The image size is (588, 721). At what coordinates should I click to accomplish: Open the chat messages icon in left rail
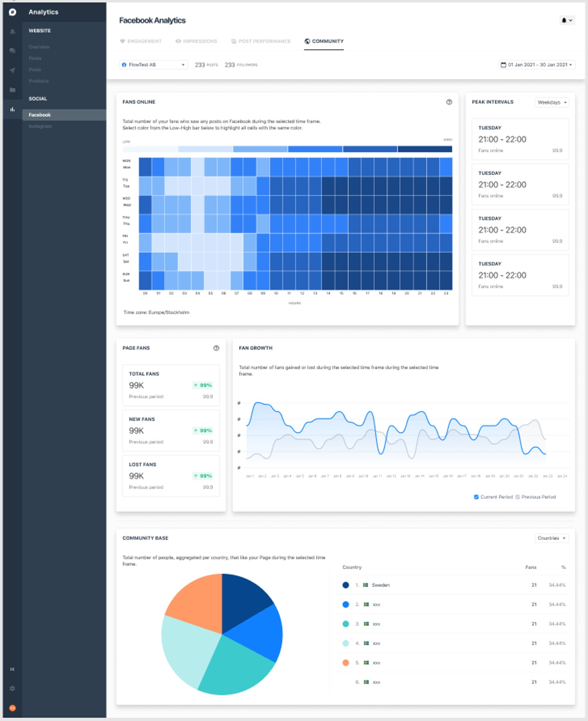(x=12, y=51)
